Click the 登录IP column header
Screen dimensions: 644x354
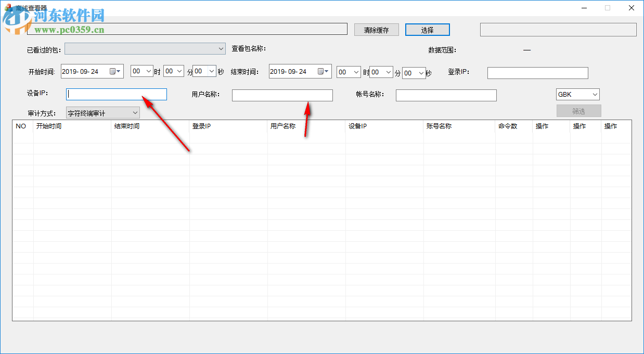(228, 126)
